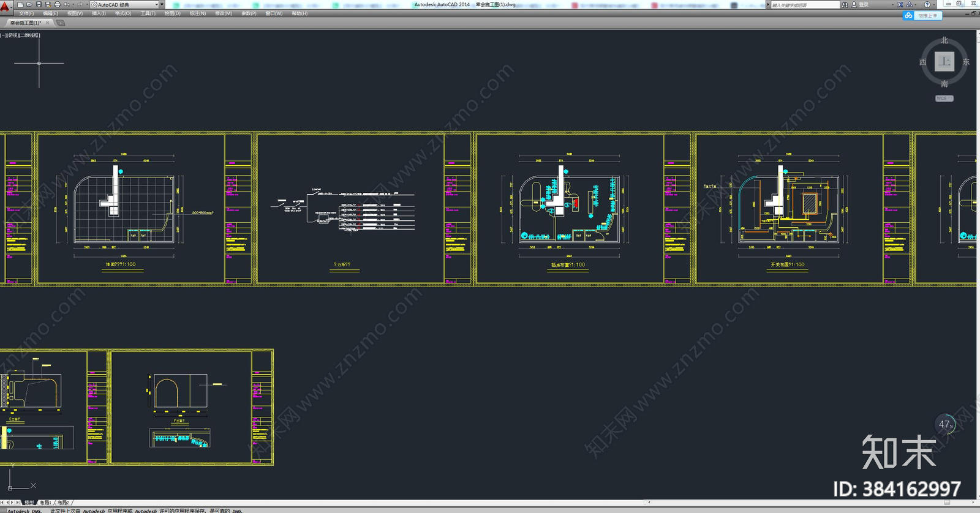The height and width of the screenshot is (513, 980).
Task: Click the Open file icon
Action: coord(29,4)
